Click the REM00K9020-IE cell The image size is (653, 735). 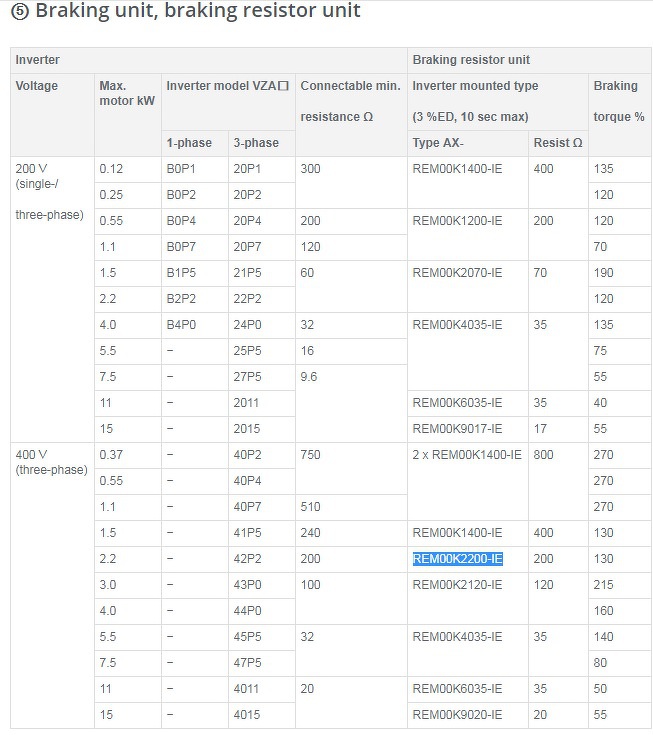[x=457, y=715]
